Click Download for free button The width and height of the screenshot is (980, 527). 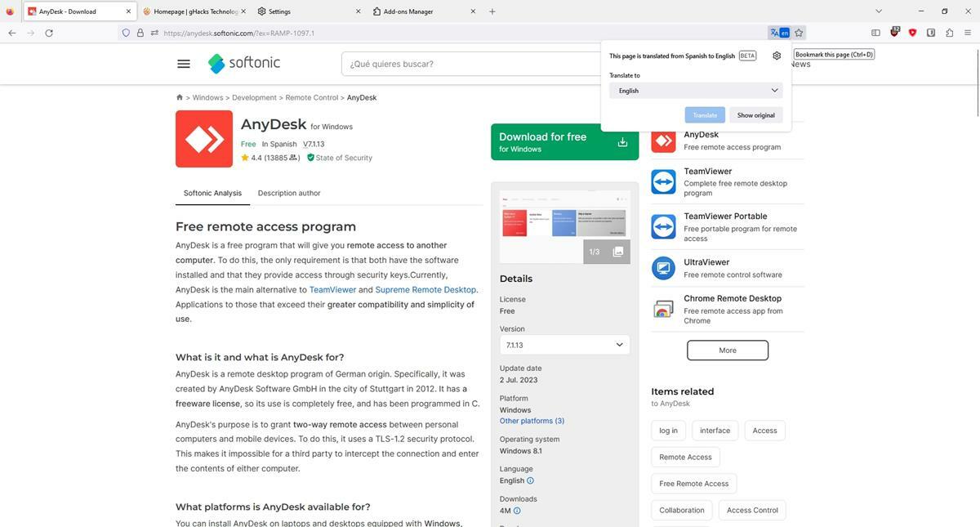pyautogui.click(x=565, y=142)
